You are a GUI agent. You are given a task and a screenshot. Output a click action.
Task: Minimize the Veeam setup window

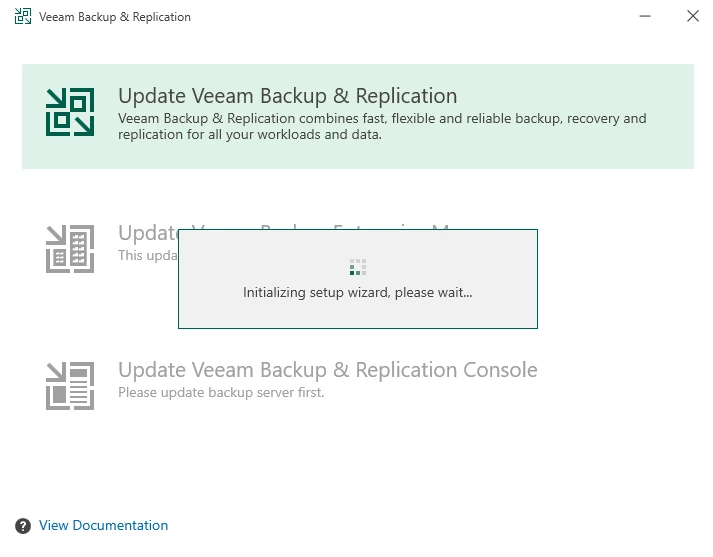pyautogui.click(x=645, y=16)
